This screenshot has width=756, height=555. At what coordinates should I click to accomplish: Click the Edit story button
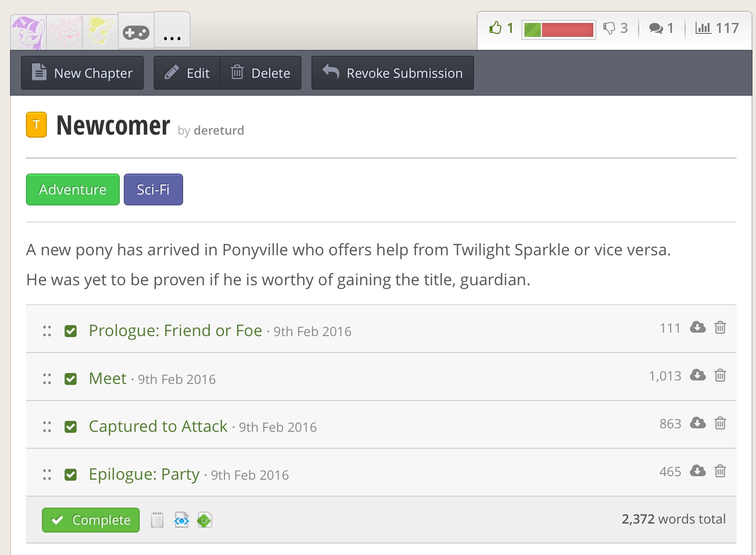[x=187, y=73]
